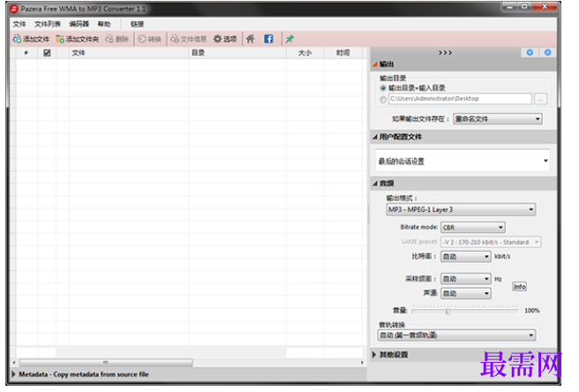Collapse the 输出 (Output) section header
The image size is (579, 392).
click(463, 64)
